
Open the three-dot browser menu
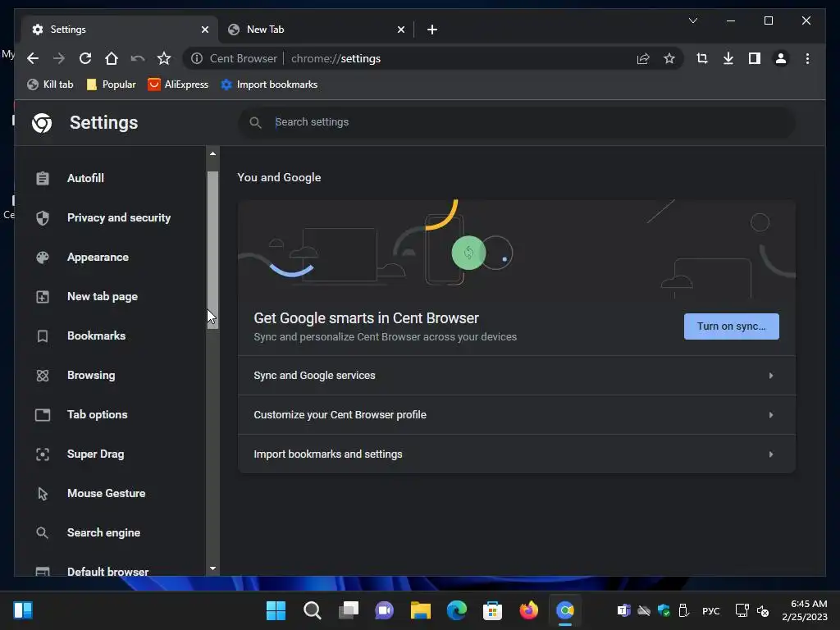pos(807,58)
